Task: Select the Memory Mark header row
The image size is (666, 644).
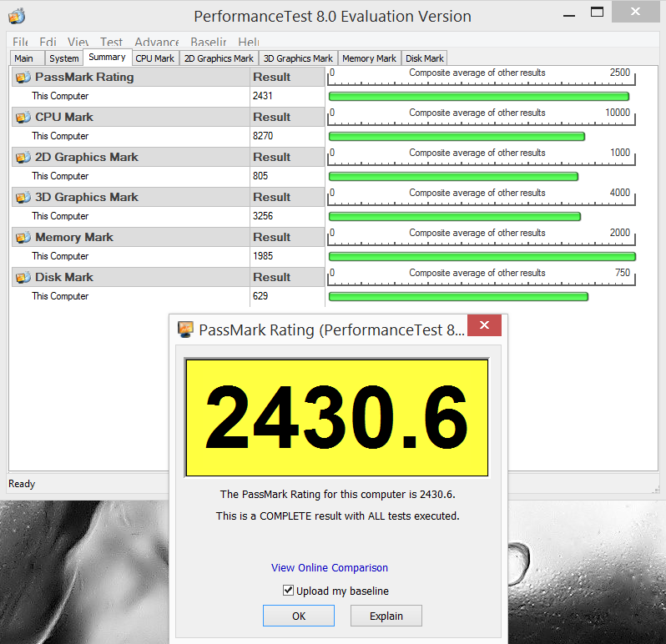Action: click(x=168, y=237)
